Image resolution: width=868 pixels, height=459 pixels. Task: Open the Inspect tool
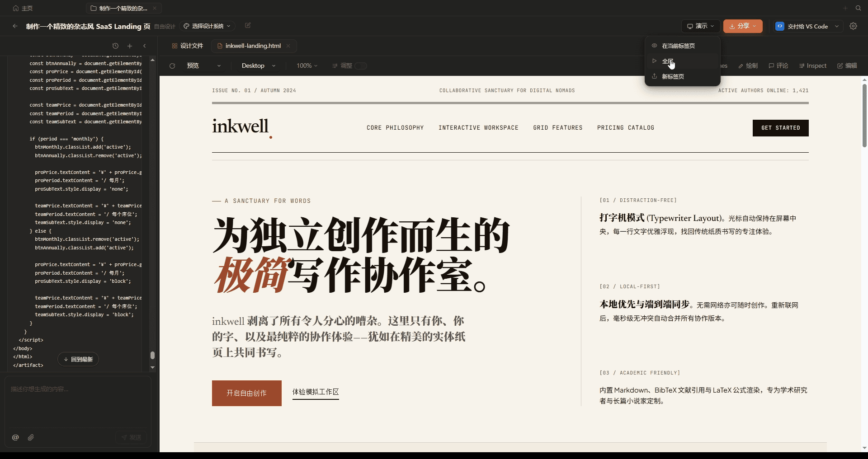click(x=812, y=66)
